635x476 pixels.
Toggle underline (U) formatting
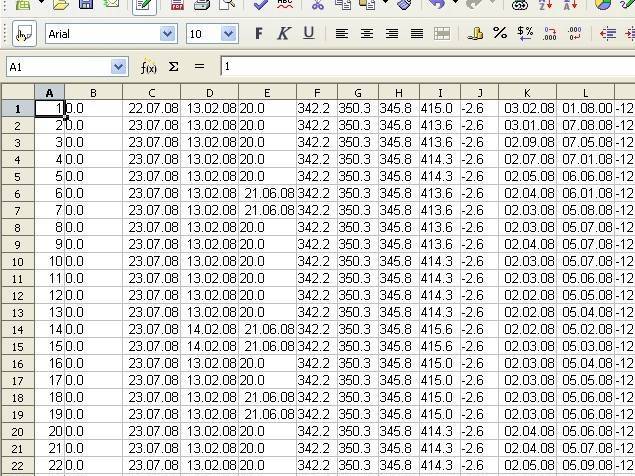308,34
